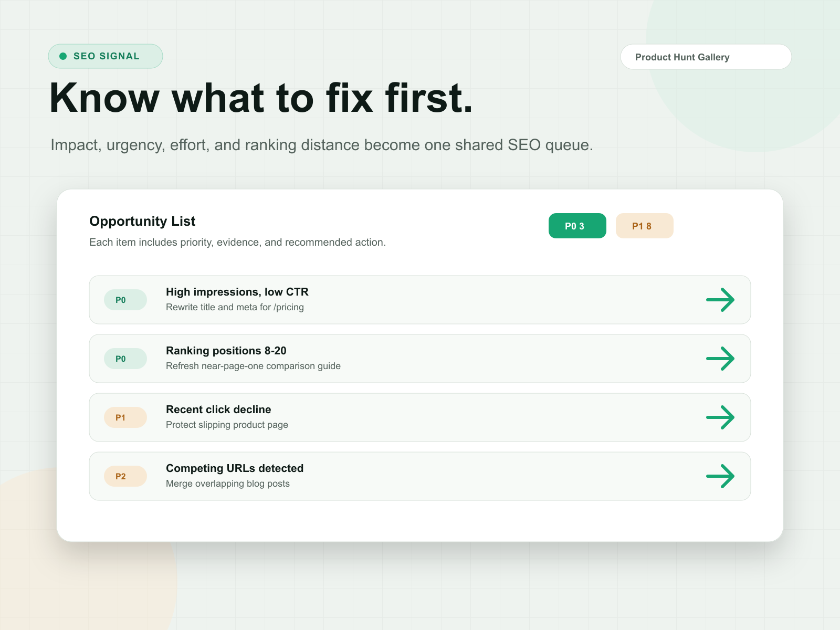Select 'Ranking positions 8-20' title
This screenshot has height=630, width=840.
pyautogui.click(x=226, y=351)
